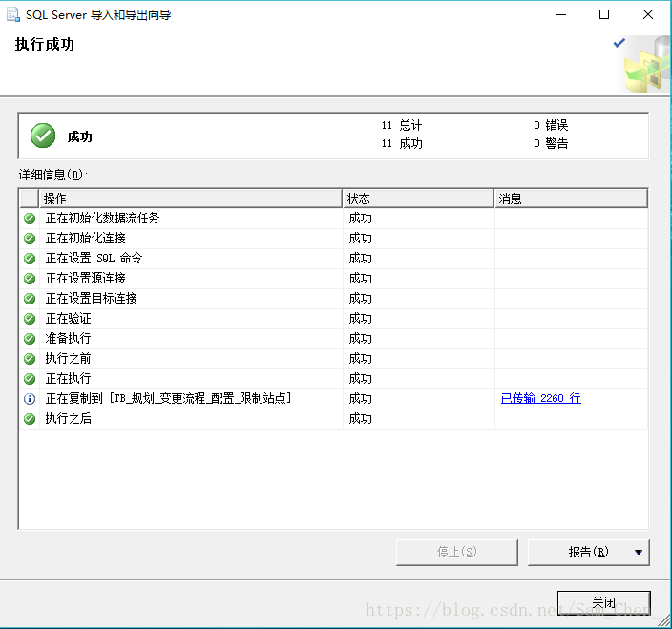Click success icon for 正在设置目标连接 row
This screenshot has width=672, height=629.
(x=30, y=298)
